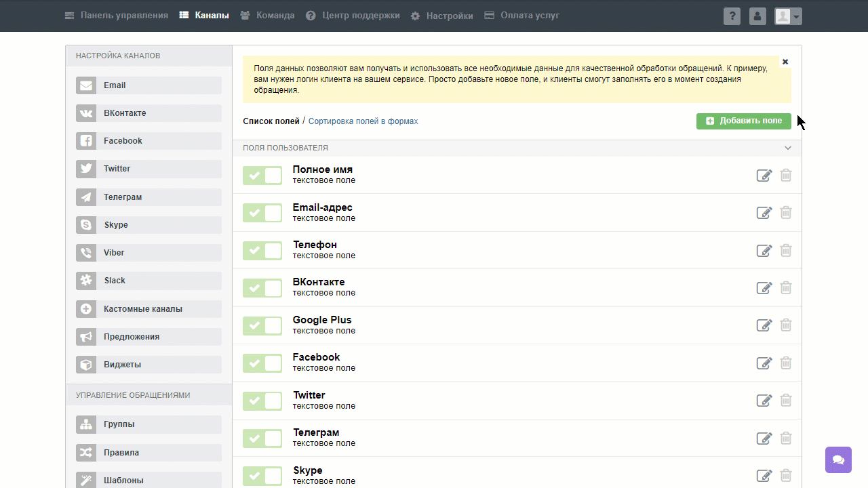This screenshot has width=868, height=488.
Task: Open the Панель управления menu
Action: 117,15
